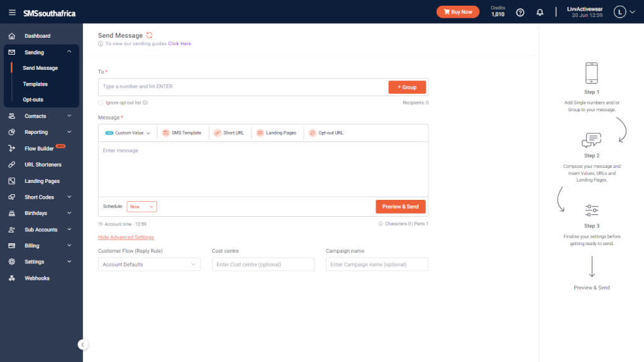
Task: Click the LivvActivewear account name
Action: pyautogui.click(x=584, y=9)
